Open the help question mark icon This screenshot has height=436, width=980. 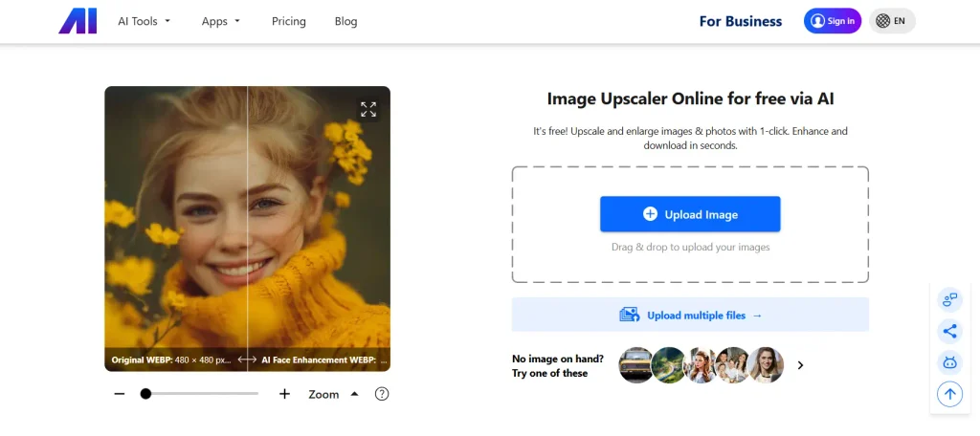(381, 394)
